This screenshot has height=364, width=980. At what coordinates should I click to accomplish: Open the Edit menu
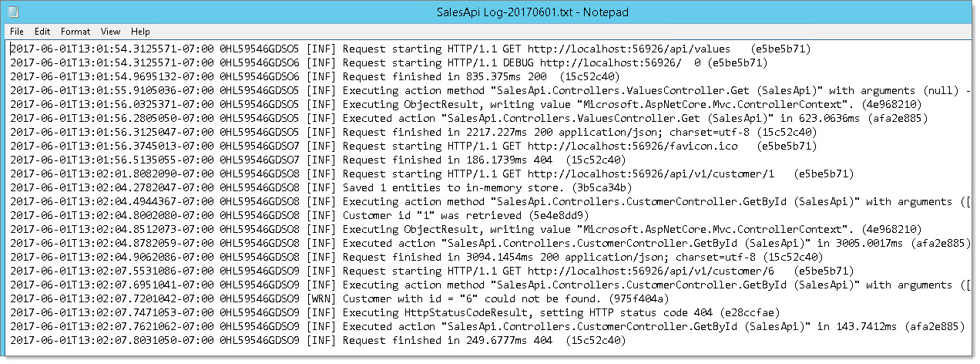pos(42,32)
